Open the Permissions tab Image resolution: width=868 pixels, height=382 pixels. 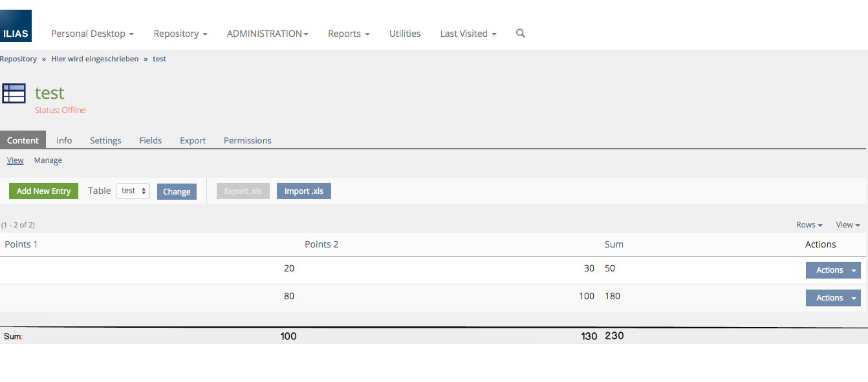coord(247,140)
